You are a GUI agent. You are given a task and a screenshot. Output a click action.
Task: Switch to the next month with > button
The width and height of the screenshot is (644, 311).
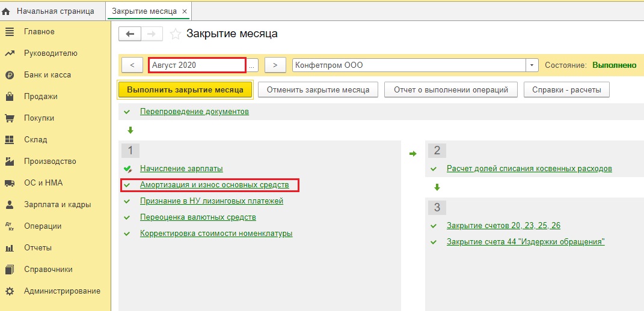(x=275, y=65)
